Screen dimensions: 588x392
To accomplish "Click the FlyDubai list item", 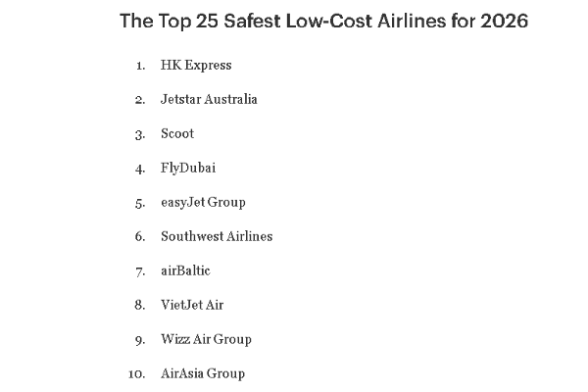I will [188, 169].
